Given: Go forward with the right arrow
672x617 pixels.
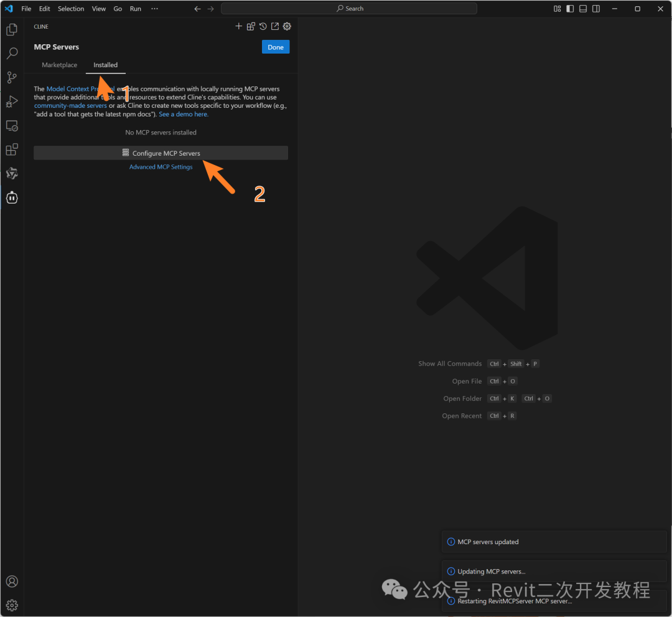Looking at the screenshot, I should pyautogui.click(x=210, y=9).
